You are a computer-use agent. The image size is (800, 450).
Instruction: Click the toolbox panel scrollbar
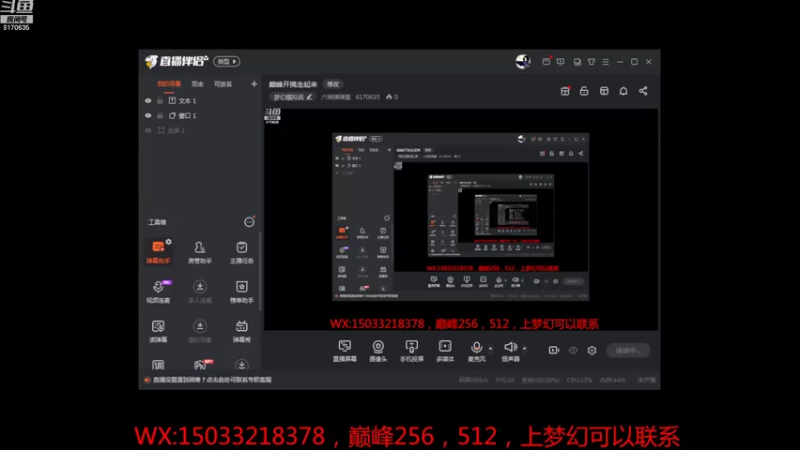click(x=261, y=271)
